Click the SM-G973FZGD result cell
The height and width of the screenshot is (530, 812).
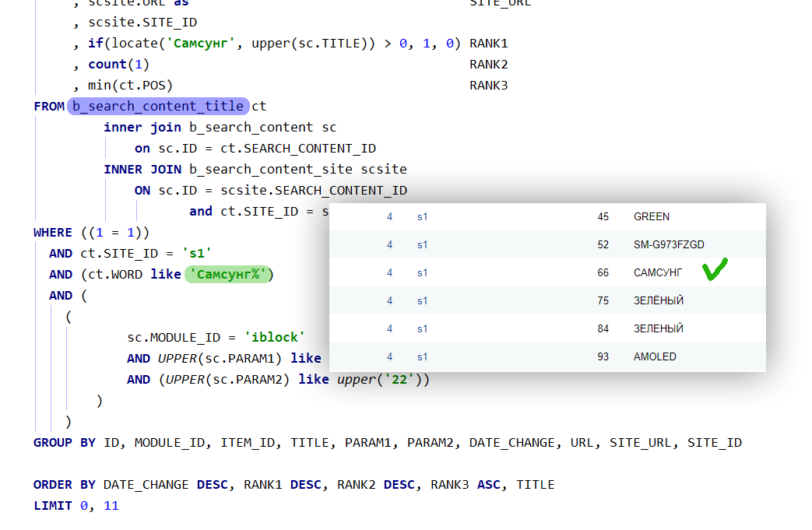coord(668,245)
